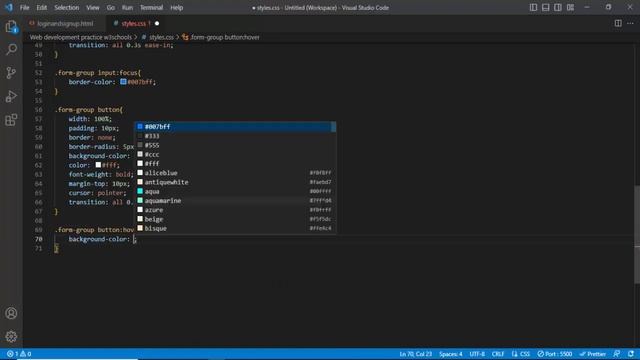Click Spaces: 4 indentation setting
Viewport: 640px width, 360px height.
(x=451, y=354)
